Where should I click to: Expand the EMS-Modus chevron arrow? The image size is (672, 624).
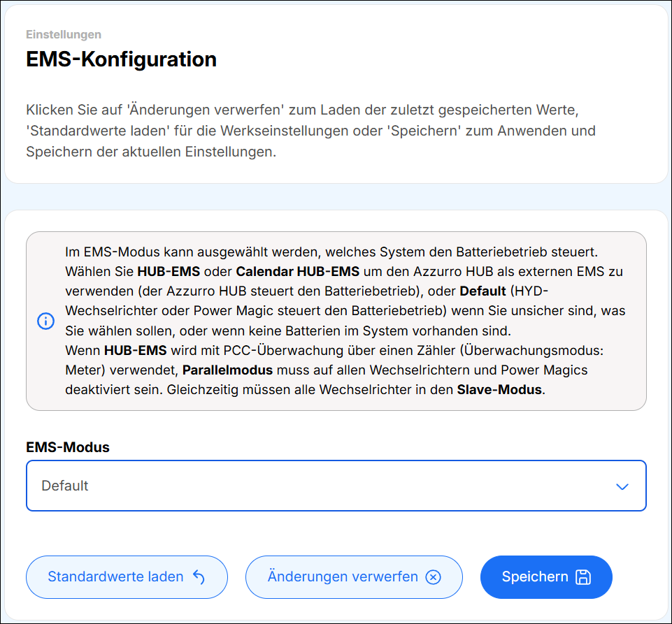point(622,486)
